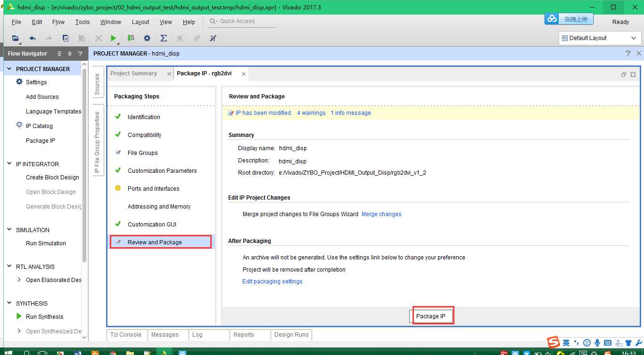The height and width of the screenshot is (355, 644).
Task: Open settings via toolbar gear icon
Action: click(x=147, y=38)
